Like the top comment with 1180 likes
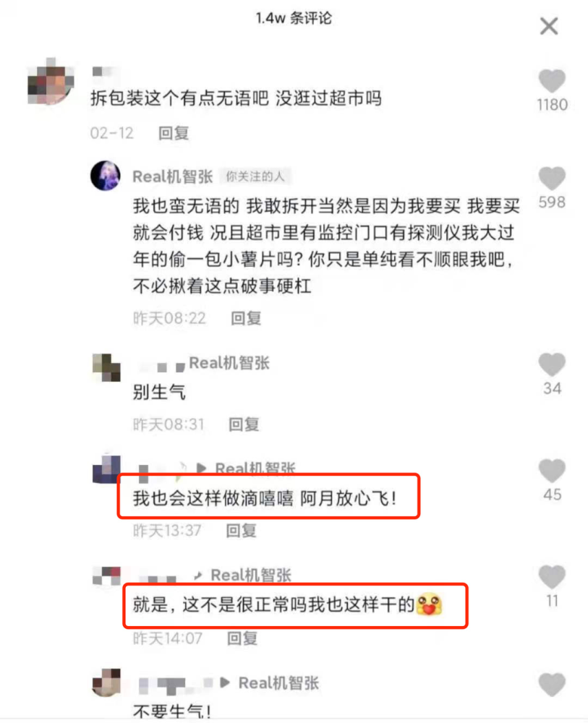The image size is (588, 723). coord(552,81)
